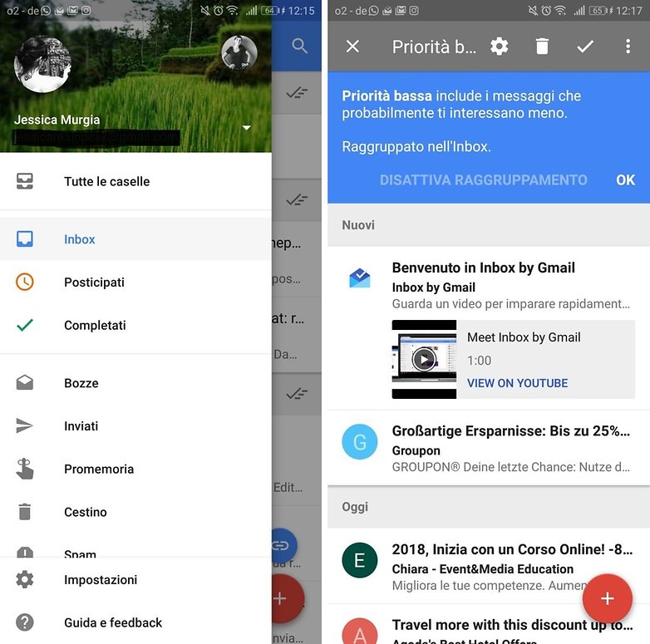Tap the alarm clock icon, left status bar
Screen dimensions: 650x644
click(x=218, y=10)
